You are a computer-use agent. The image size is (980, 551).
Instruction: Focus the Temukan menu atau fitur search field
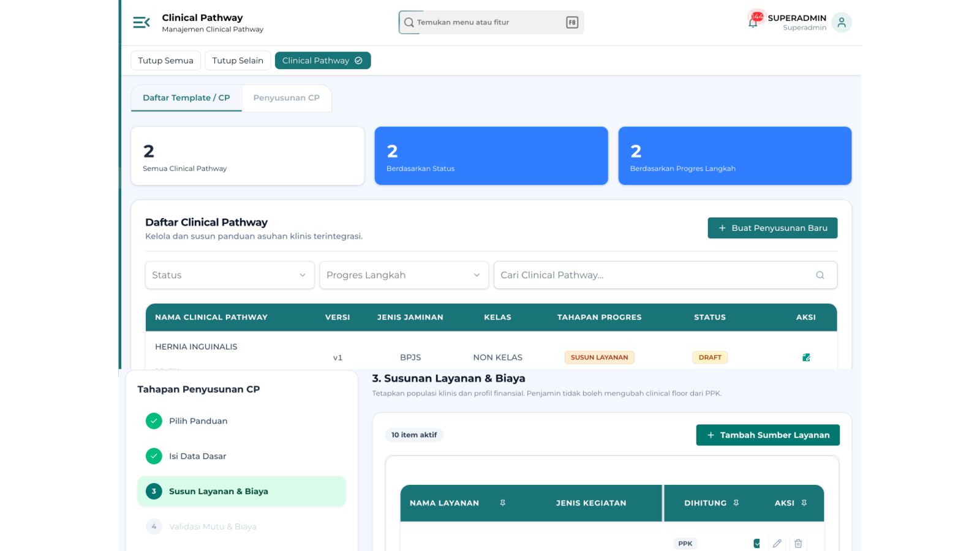491,23
